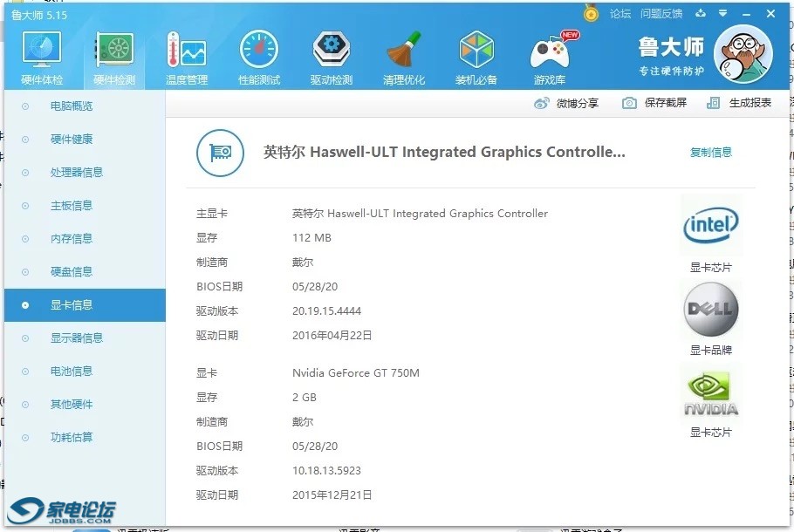
Task: Click 保存截屏 save screenshot button
Action: [x=654, y=103]
